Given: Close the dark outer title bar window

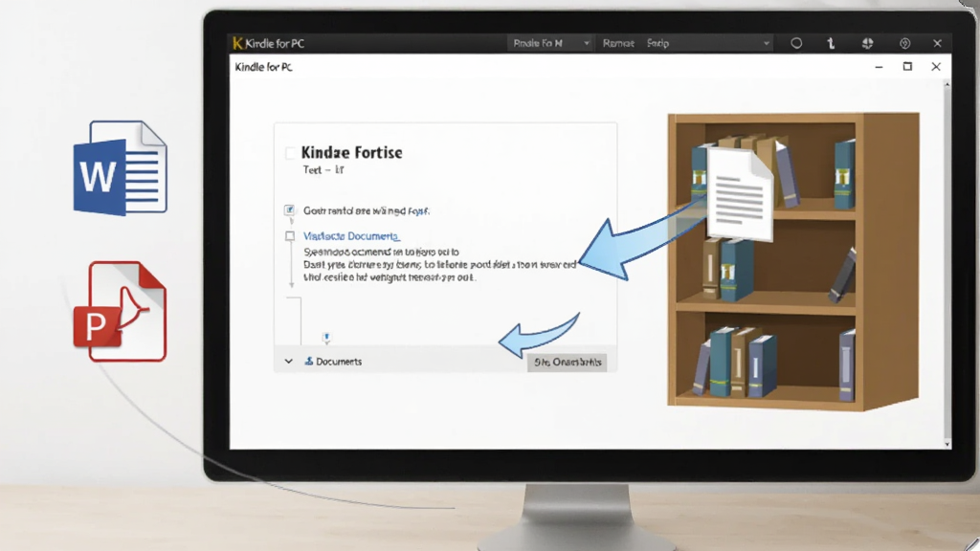Looking at the screenshot, I should coord(937,43).
